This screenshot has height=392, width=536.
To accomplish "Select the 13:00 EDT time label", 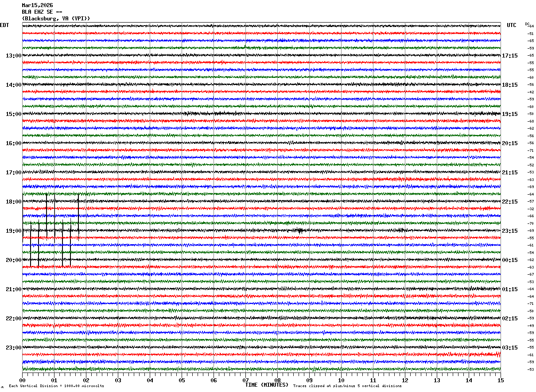I will (14, 56).
